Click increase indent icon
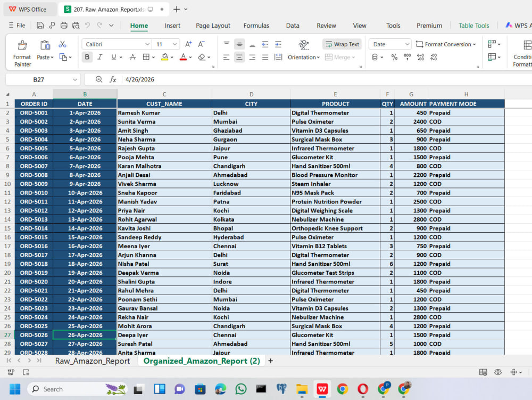 pos(278,44)
